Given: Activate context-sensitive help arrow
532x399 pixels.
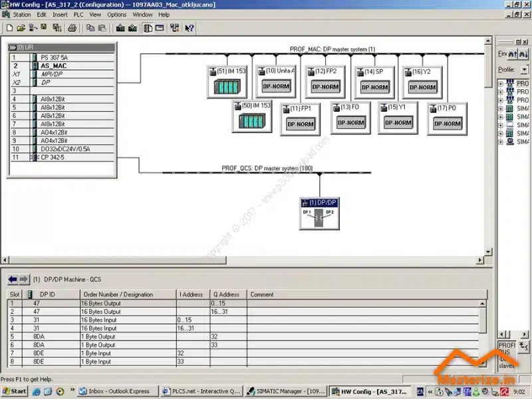Looking at the screenshot, I should pos(188,27).
